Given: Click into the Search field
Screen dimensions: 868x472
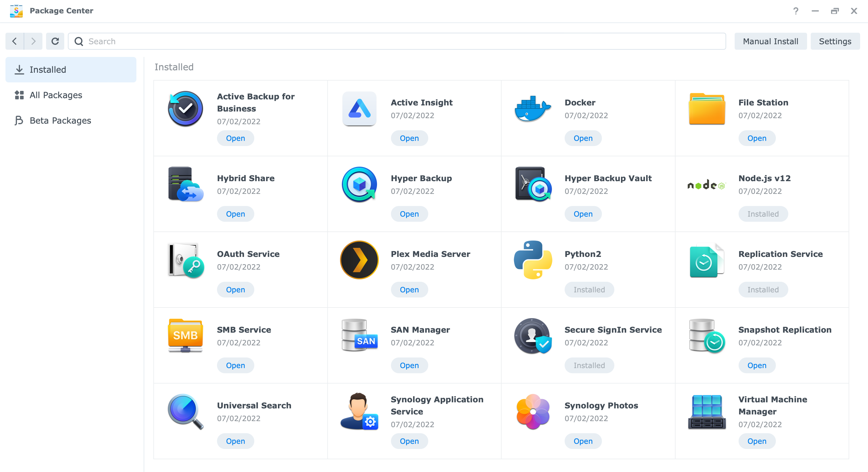Looking at the screenshot, I should click(x=397, y=41).
